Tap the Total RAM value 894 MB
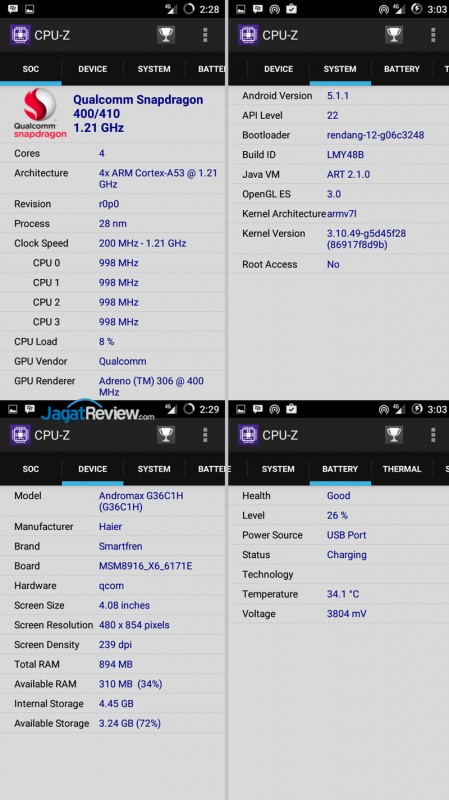This screenshot has width=449, height=800. (116, 664)
